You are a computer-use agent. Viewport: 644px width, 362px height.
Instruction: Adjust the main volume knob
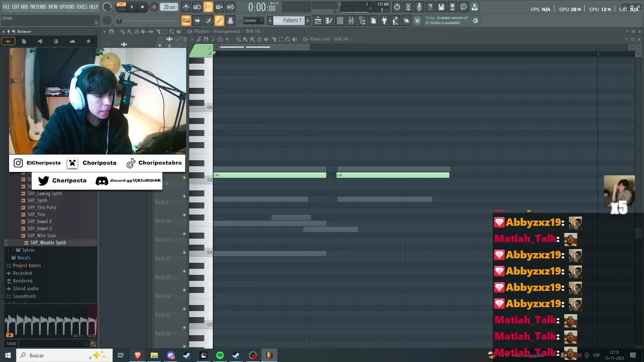pyautogui.click(x=107, y=7)
